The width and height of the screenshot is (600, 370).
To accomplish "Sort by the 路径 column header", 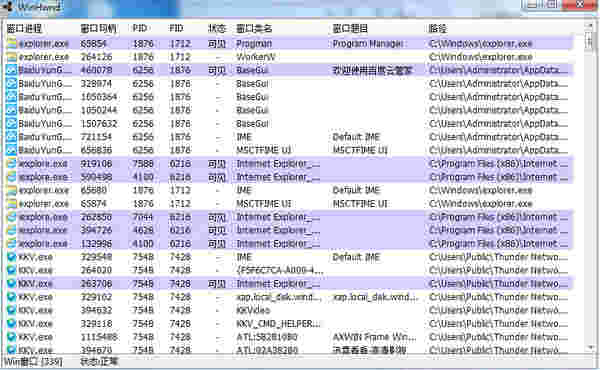I will tap(437, 28).
